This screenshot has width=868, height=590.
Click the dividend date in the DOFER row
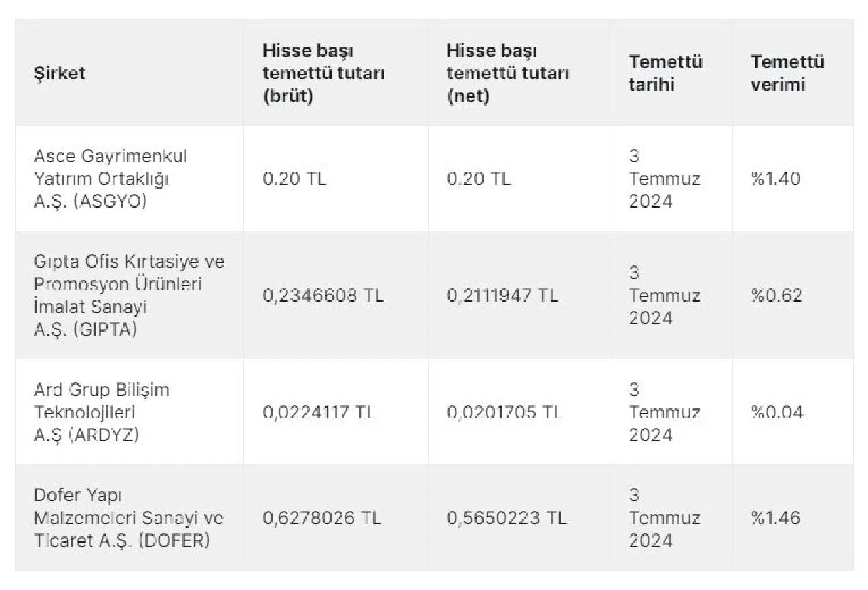pyautogui.click(x=664, y=517)
